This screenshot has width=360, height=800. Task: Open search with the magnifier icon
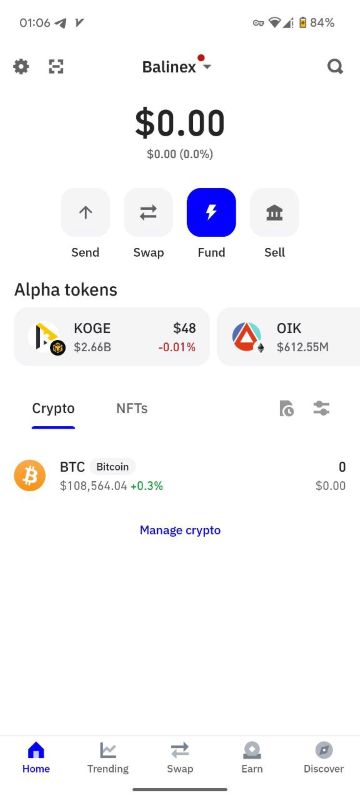pos(335,66)
